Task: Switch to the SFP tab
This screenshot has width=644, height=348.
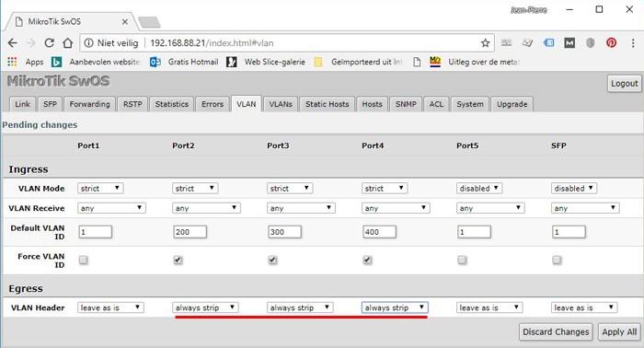Action: click(50, 104)
